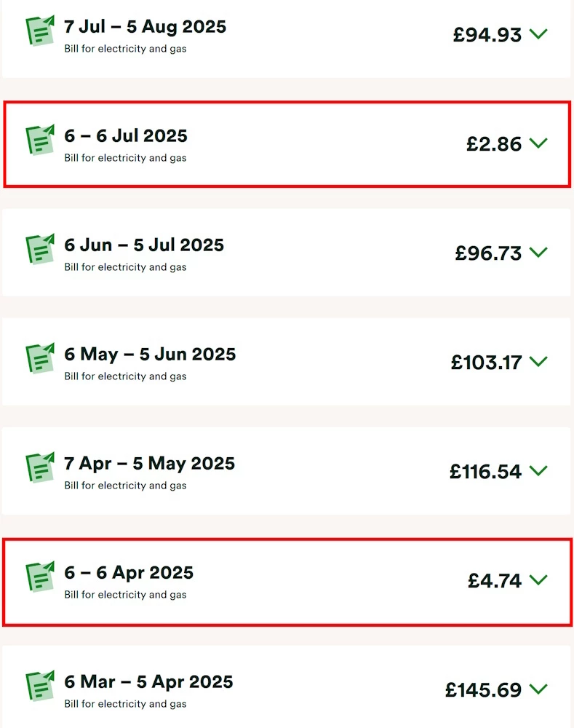Click the £145.69 amount

coord(483,689)
